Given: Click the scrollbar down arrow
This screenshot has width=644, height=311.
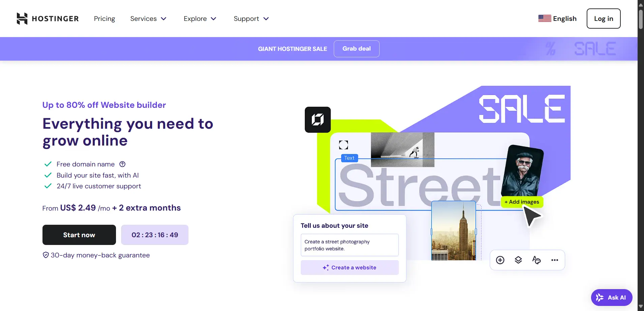Looking at the screenshot, I should (x=641, y=307).
